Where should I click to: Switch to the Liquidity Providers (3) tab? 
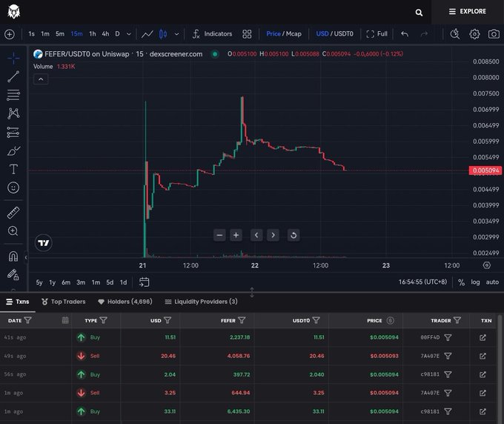[201, 302]
